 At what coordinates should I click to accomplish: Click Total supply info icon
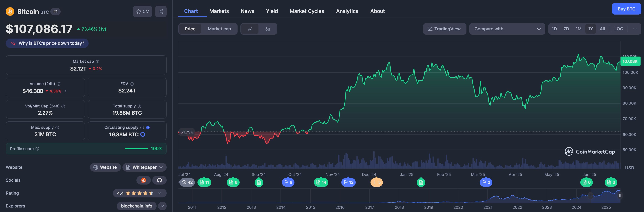point(140,106)
